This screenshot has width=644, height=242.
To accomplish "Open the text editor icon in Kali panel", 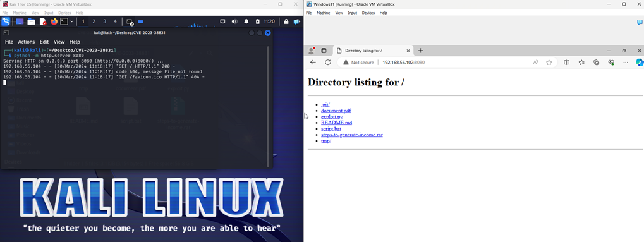I will point(43,21).
